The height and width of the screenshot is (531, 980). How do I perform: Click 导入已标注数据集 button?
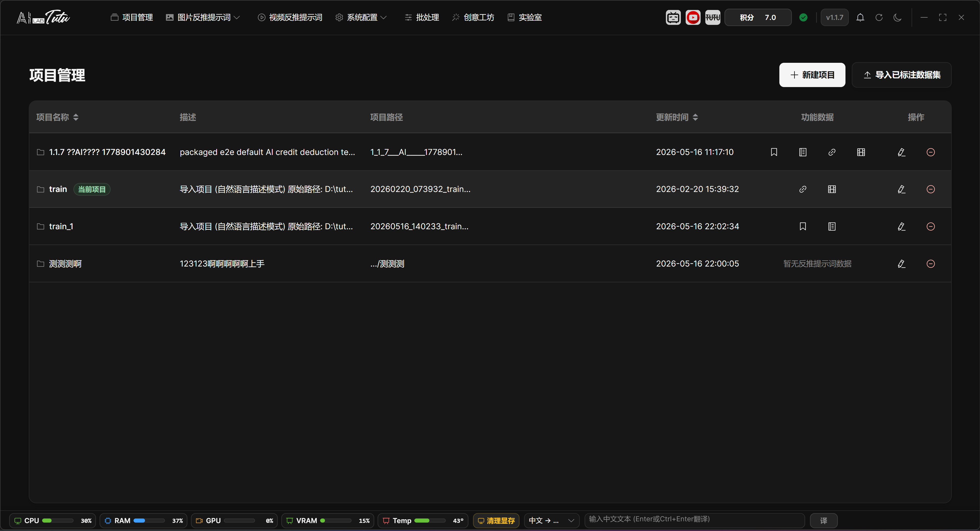901,75
